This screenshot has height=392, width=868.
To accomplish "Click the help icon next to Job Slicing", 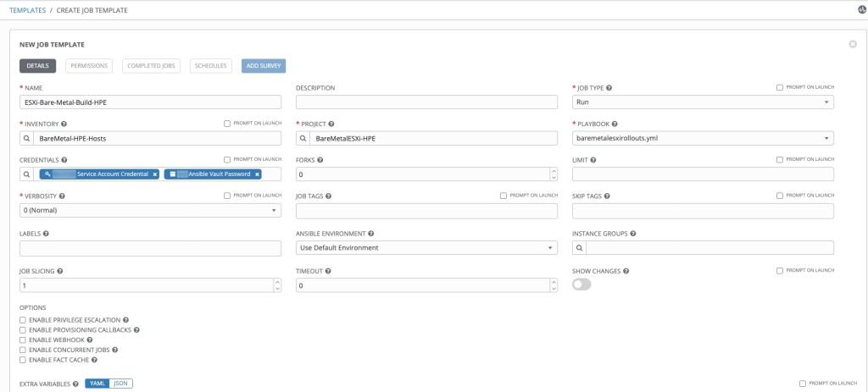I will [x=61, y=271].
